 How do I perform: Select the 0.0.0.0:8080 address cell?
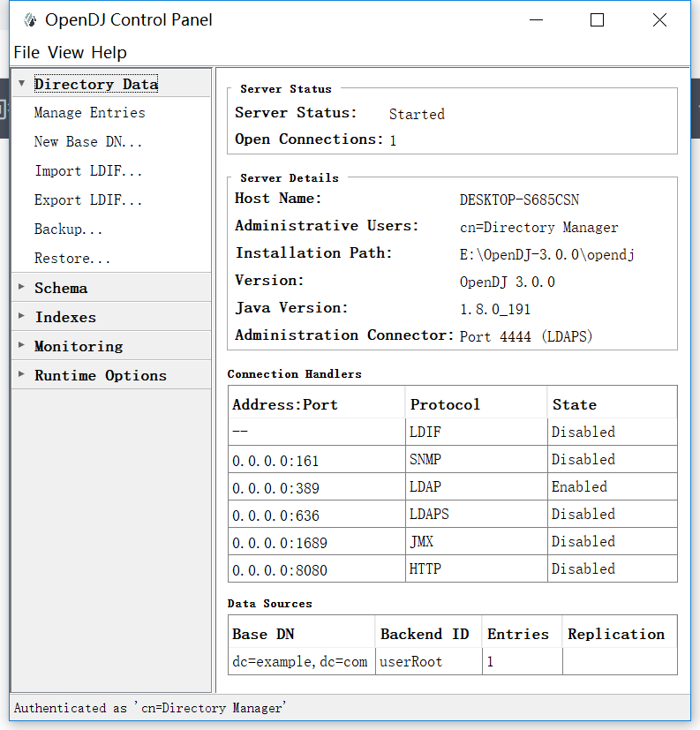pyautogui.click(x=317, y=569)
